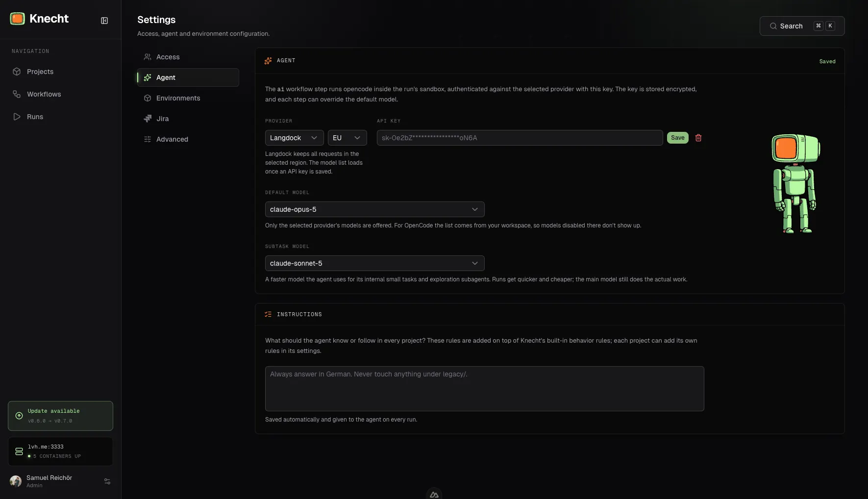Click the server containers icon

(19, 451)
